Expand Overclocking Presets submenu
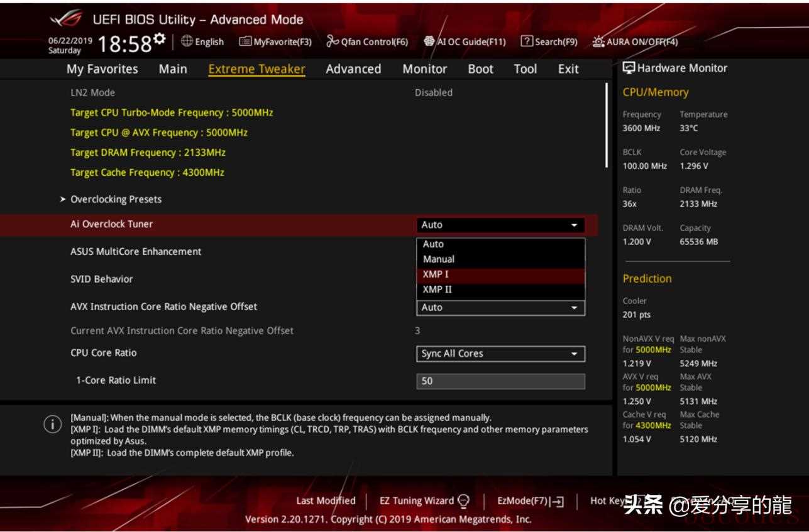The image size is (809, 532). click(116, 199)
